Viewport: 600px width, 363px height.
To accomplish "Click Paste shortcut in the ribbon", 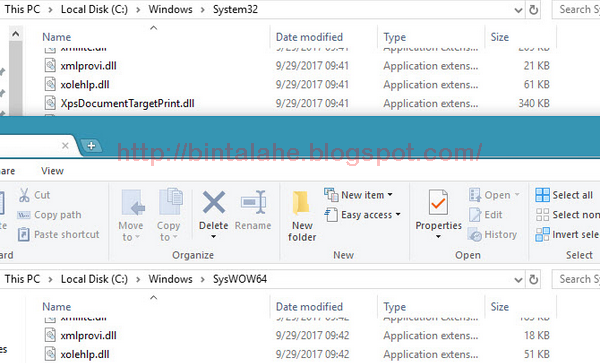I will click(x=59, y=234).
